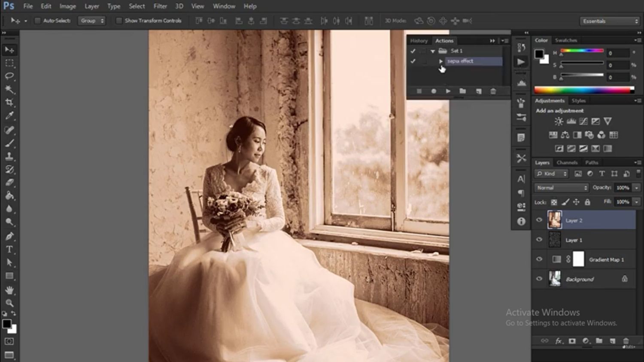Create a new action set folder
This screenshot has height=362, width=644.
tap(462, 91)
